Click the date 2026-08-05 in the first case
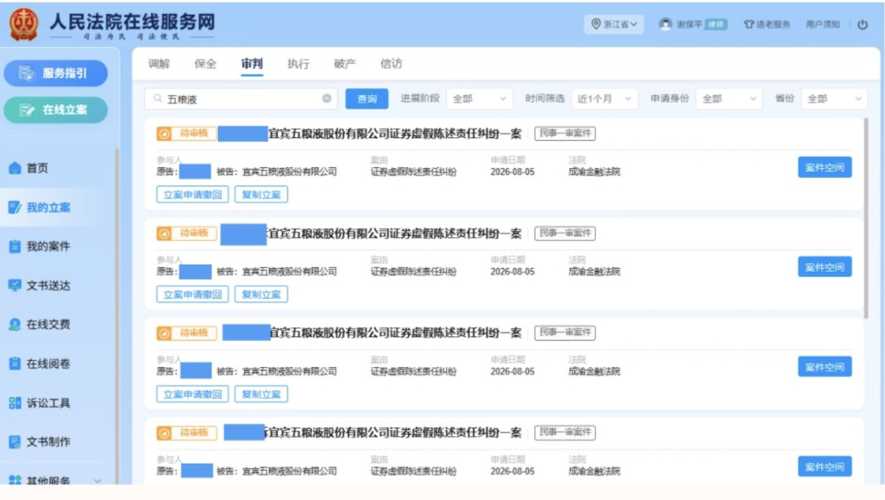This screenshot has height=500, width=885. click(x=512, y=172)
